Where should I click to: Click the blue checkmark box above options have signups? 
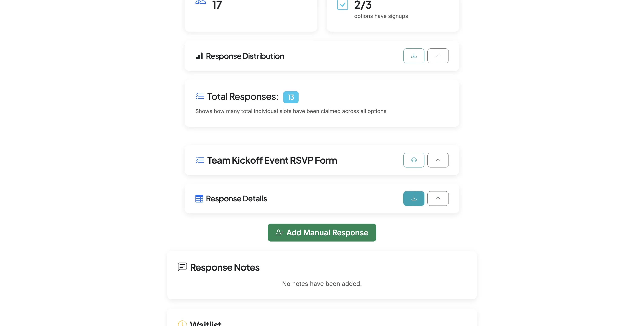(x=343, y=4)
